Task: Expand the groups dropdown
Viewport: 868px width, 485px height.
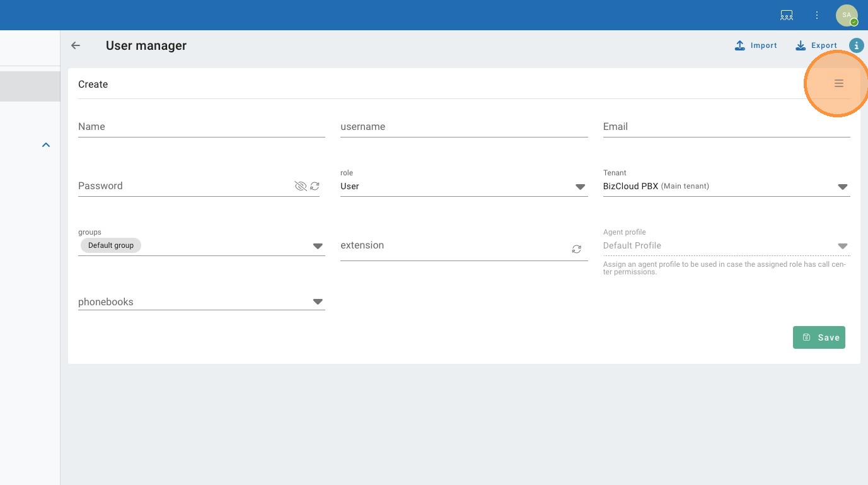Action: (318, 246)
